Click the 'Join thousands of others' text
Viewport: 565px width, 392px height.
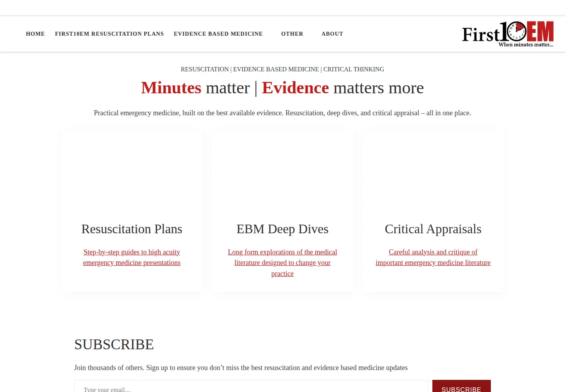coord(241,368)
